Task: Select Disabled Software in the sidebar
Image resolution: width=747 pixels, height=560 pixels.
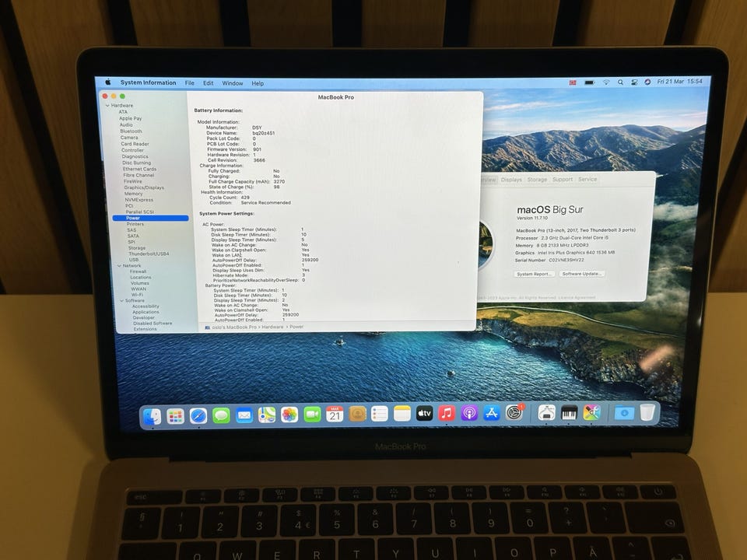Action: coord(153,324)
